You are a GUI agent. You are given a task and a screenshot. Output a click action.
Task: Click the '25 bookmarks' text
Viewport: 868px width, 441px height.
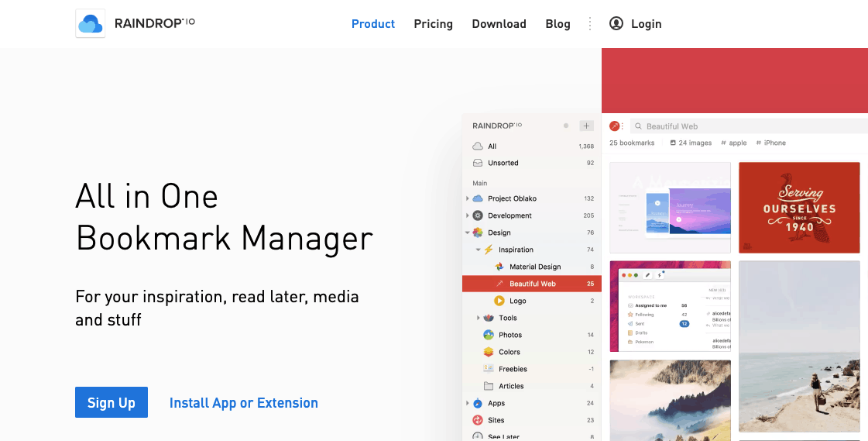click(632, 143)
